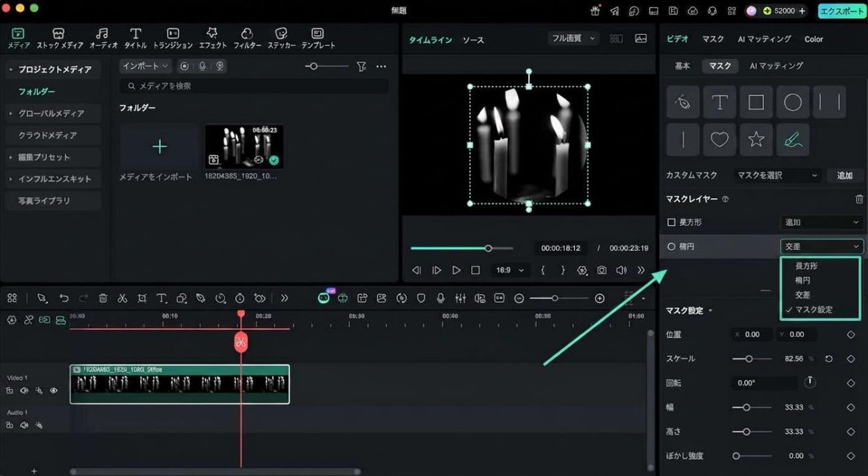The height and width of the screenshot is (476, 868).
Task: Choose the circle mask shape
Action: click(793, 102)
